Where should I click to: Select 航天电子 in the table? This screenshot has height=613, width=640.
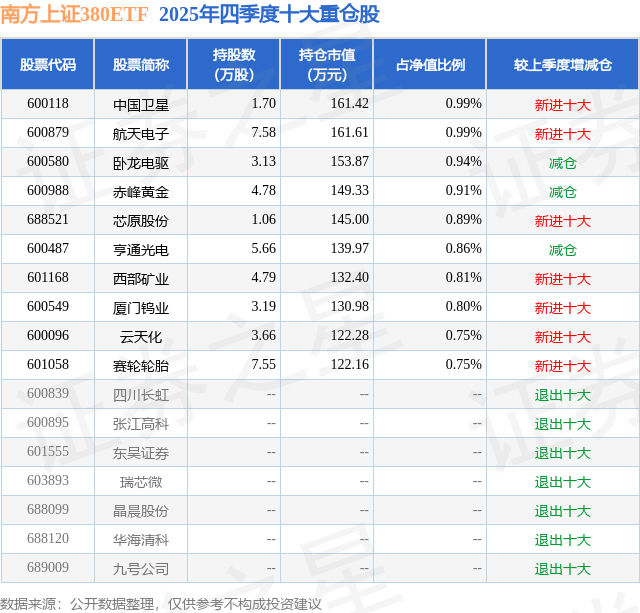point(141,134)
